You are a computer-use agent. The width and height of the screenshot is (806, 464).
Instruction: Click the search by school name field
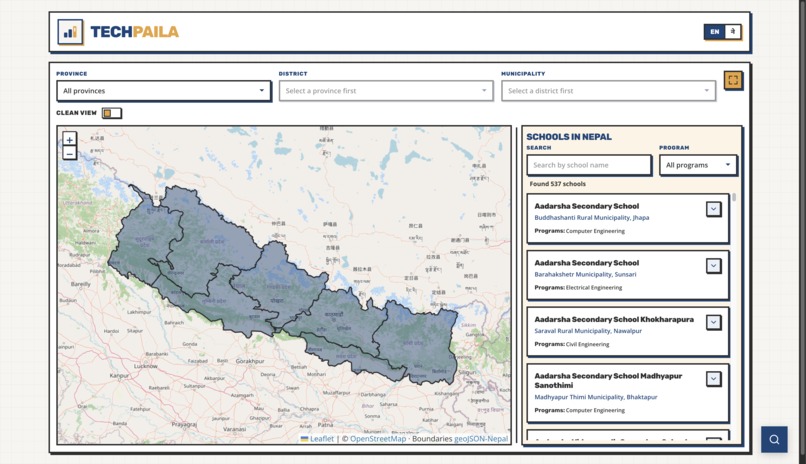click(x=589, y=165)
